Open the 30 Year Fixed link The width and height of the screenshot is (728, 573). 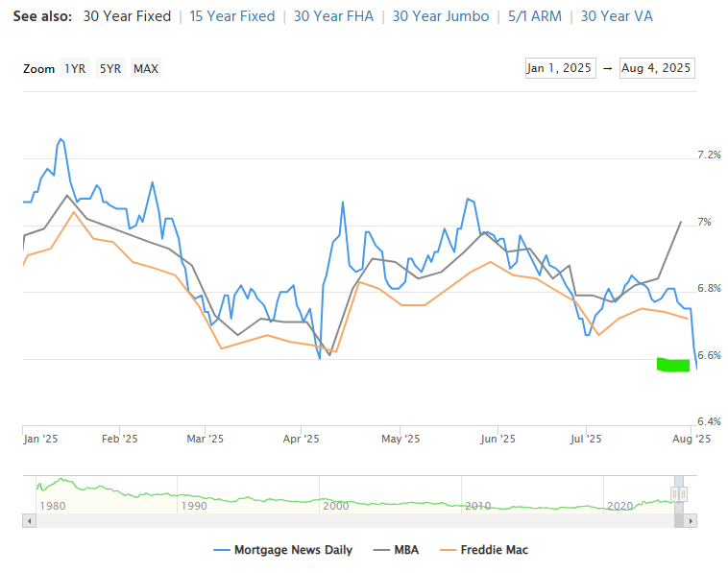point(127,16)
